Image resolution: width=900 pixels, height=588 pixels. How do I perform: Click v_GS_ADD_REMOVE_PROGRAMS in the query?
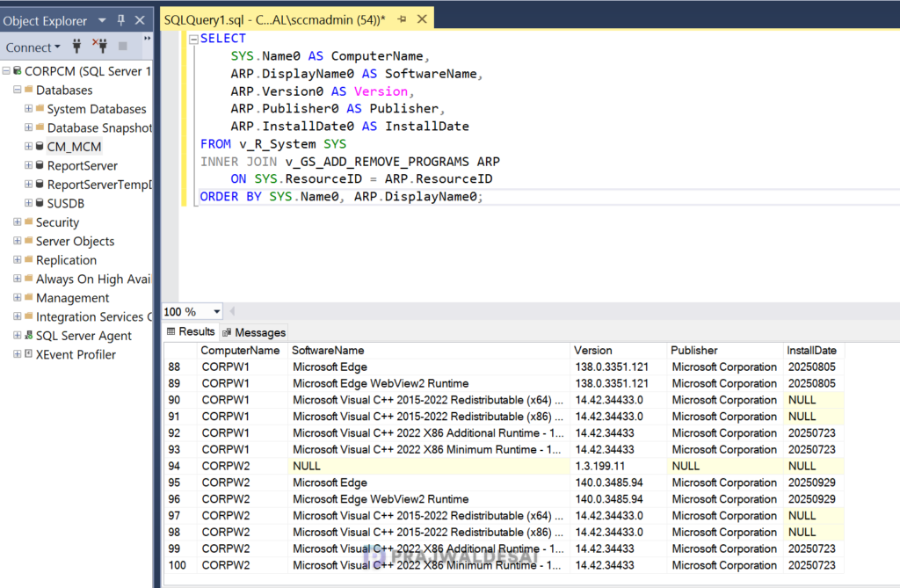coord(377,162)
